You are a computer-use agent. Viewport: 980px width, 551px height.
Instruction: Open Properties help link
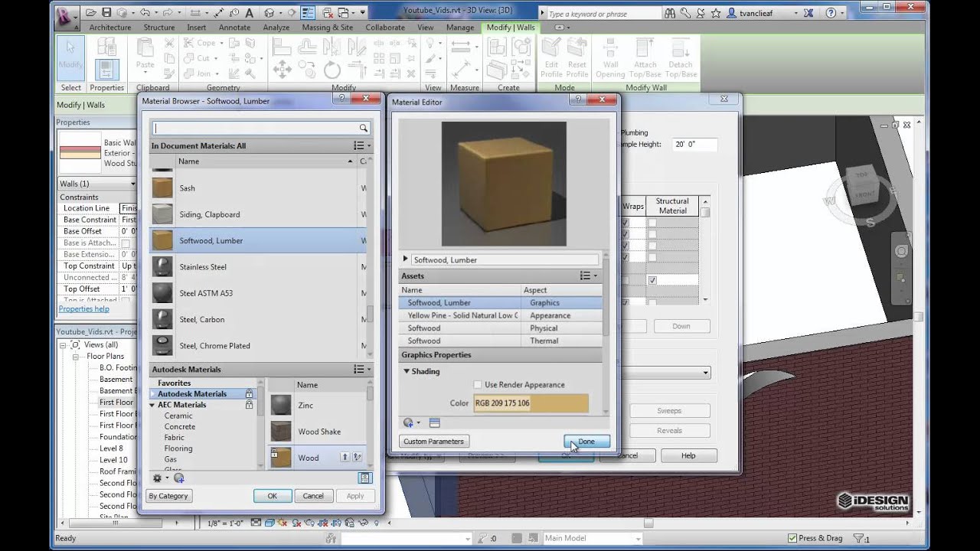click(83, 309)
